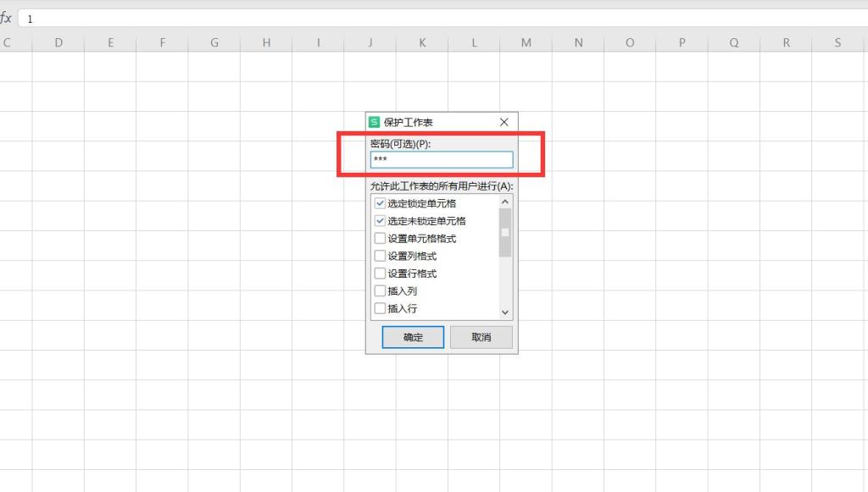Select column G header
Image resolution: width=868 pixels, height=492 pixels.
tap(214, 42)
